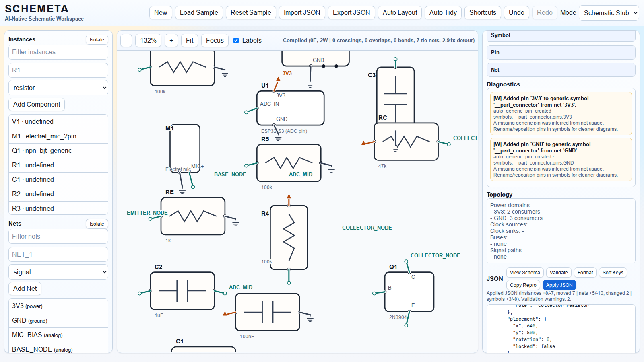The width and height of the screenshot is (644, 362).
Task: Open the net type dropdown showing signal
Action: point(58,272)
